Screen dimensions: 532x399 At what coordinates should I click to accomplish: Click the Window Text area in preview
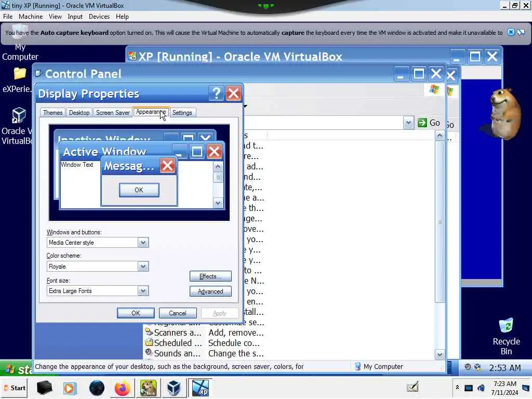pos(77,165)
